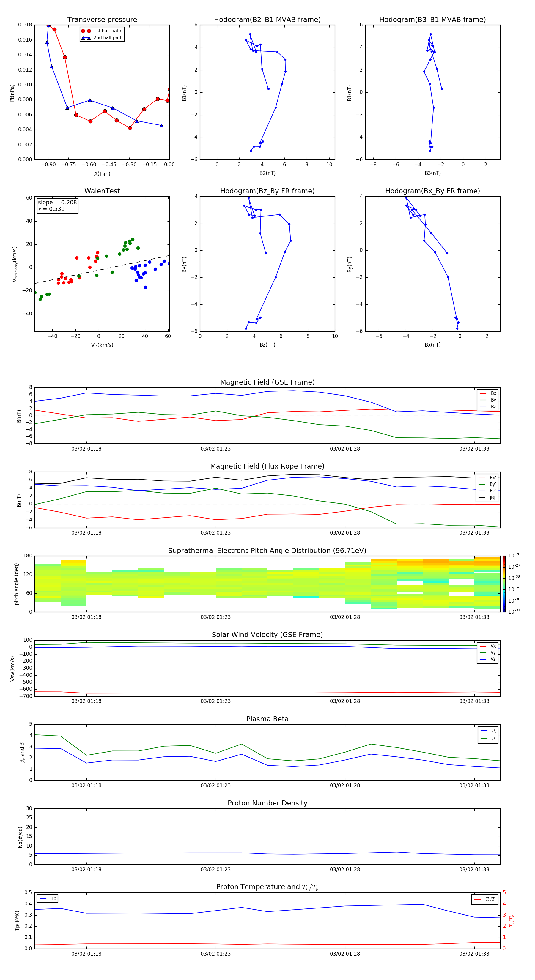
Task: Click the '0.018' tick on Pt axis
Action: (x=25, y=25)
